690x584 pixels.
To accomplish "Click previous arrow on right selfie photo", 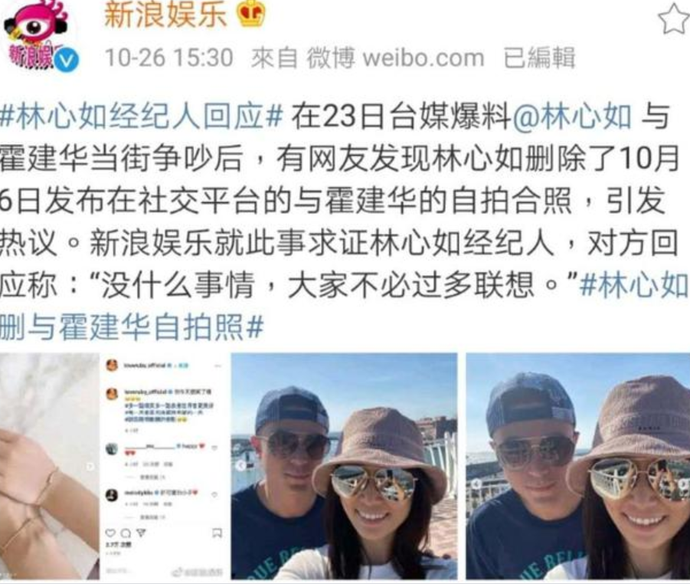I will [477, 485].
